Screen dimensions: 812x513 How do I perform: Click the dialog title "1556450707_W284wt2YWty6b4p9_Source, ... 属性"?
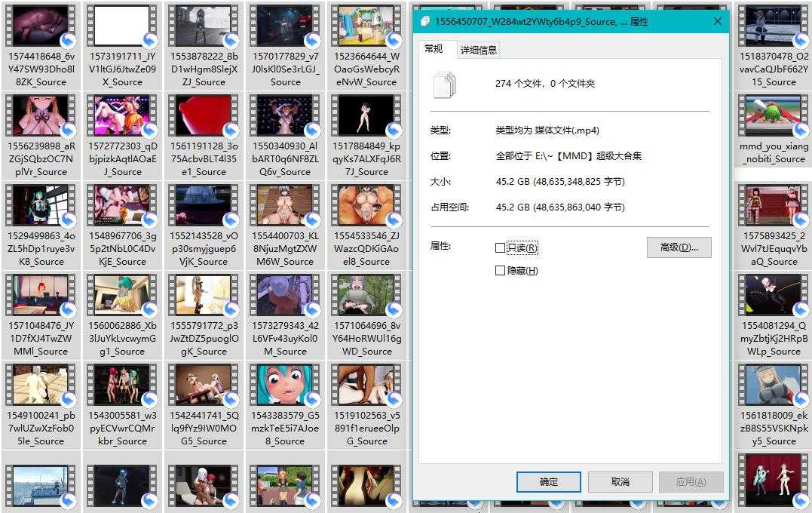[x=541, y=22]
